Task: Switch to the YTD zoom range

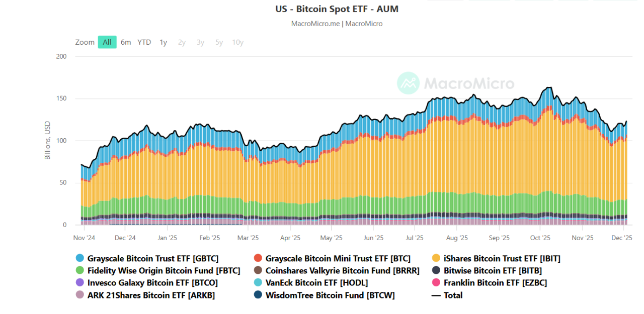Action: click(x=144, y=42)
